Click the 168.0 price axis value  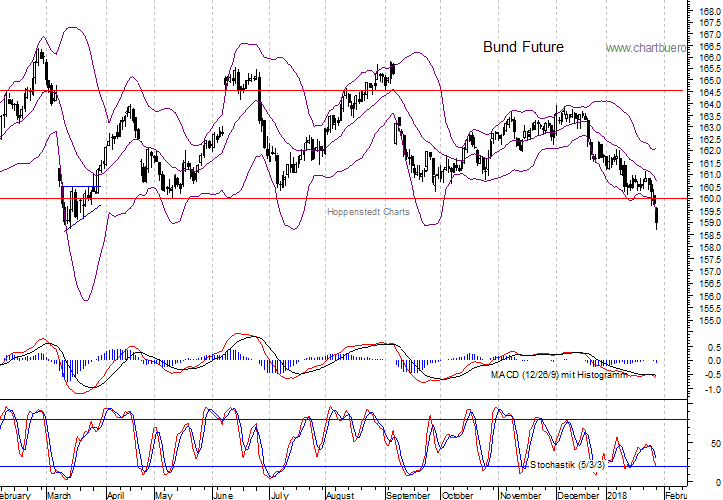point(710,11)
